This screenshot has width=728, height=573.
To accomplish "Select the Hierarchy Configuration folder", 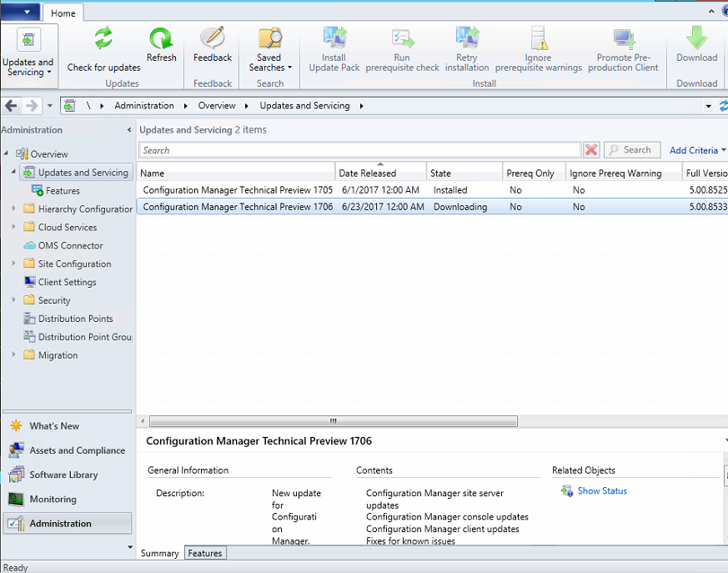I will (78, 209).
